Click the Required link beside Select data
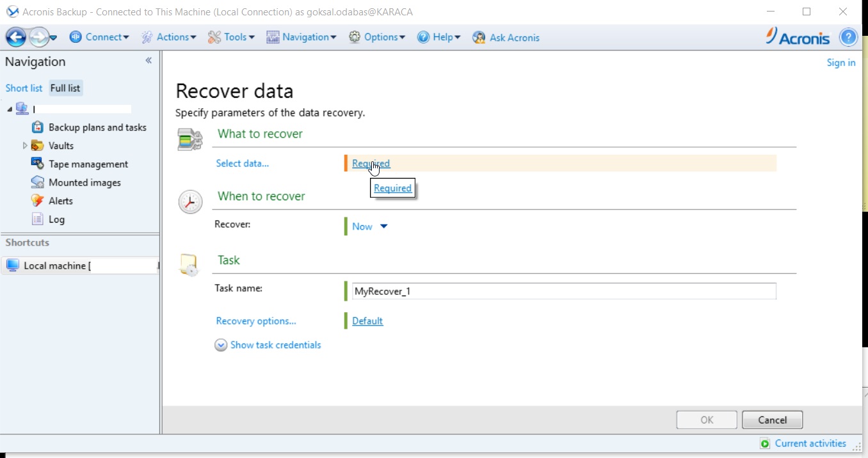Viewport: 868px width, 458px height. [371, 163]
